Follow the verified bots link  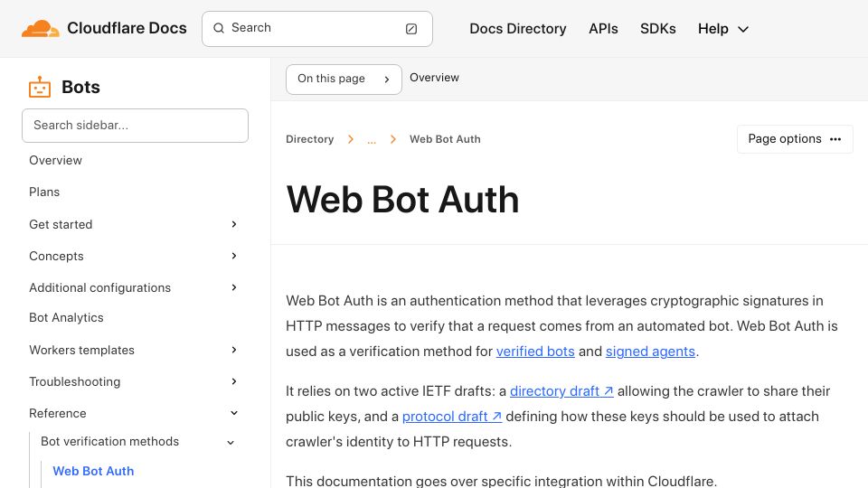point(535,352)
